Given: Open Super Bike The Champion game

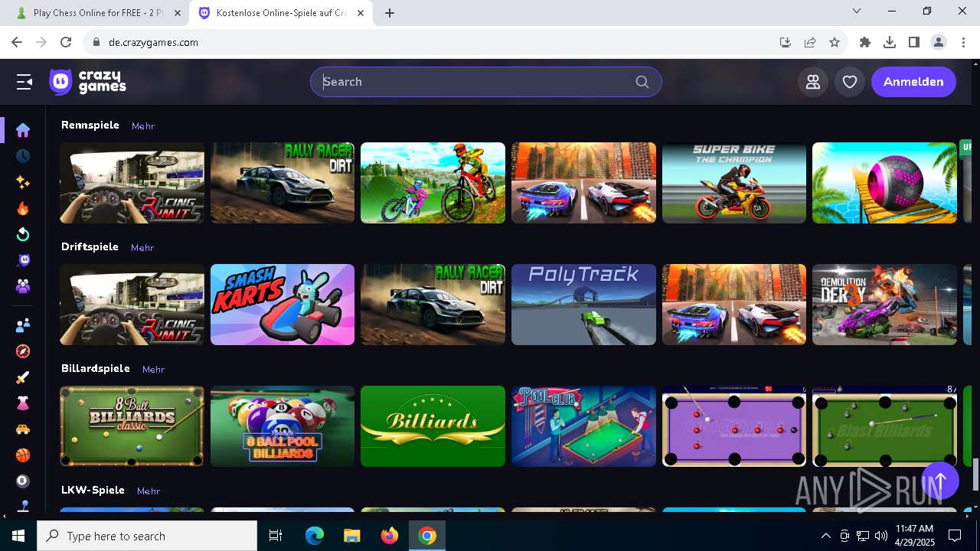Looking at the screenshot, I should 733,183.
